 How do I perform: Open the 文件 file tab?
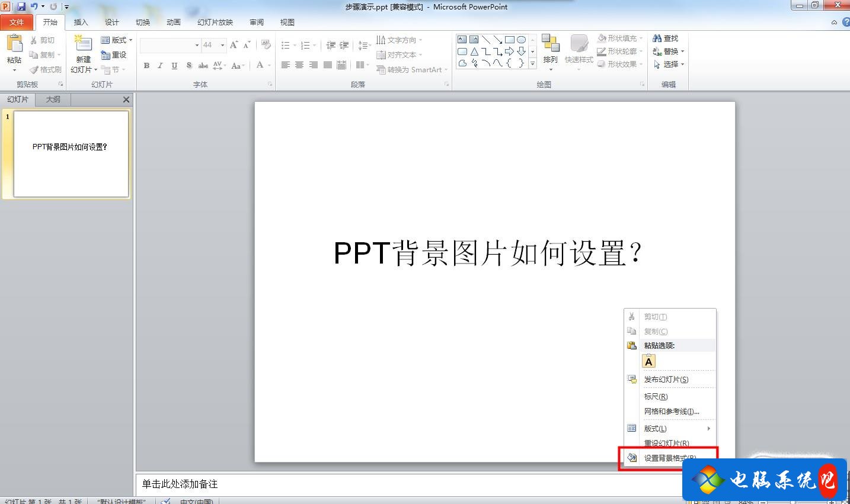[x=17, y=22]
